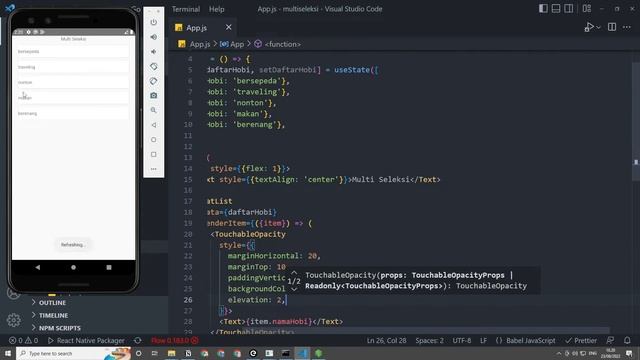This screenshot has width=640, height=360.
Task: Click the Run code play icon
Action: [588, 27]
